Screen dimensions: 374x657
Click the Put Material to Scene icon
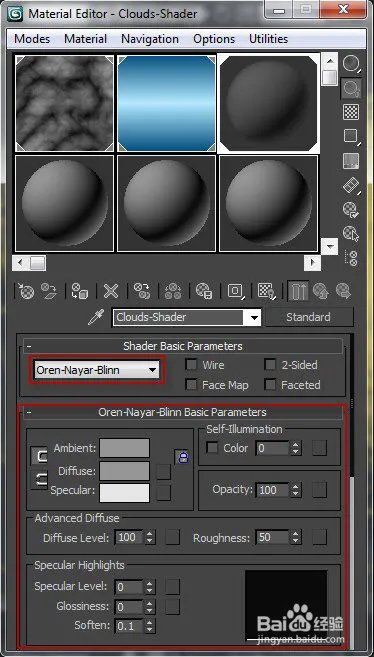pyautogui.click(x=49, y=290)
